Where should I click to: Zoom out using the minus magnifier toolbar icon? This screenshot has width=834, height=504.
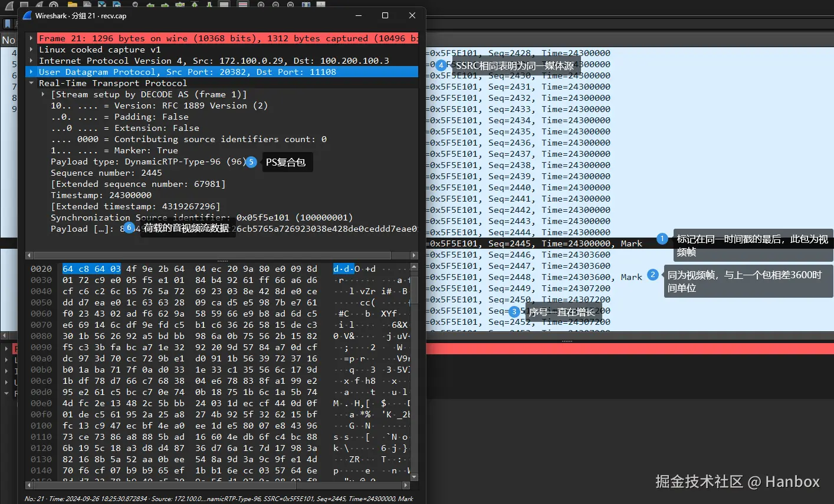point(275,4)
